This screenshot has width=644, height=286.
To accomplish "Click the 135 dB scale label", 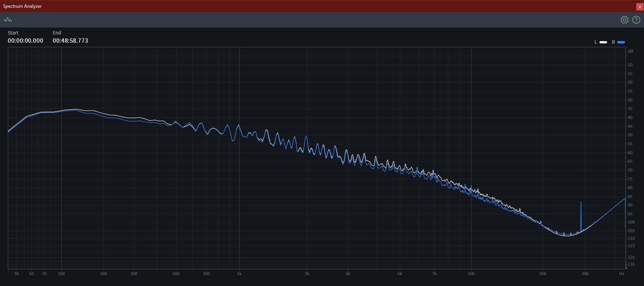I will coord(631,265).
